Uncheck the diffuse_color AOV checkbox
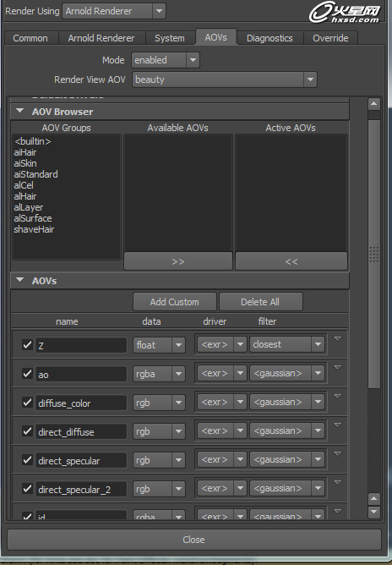 27,403
